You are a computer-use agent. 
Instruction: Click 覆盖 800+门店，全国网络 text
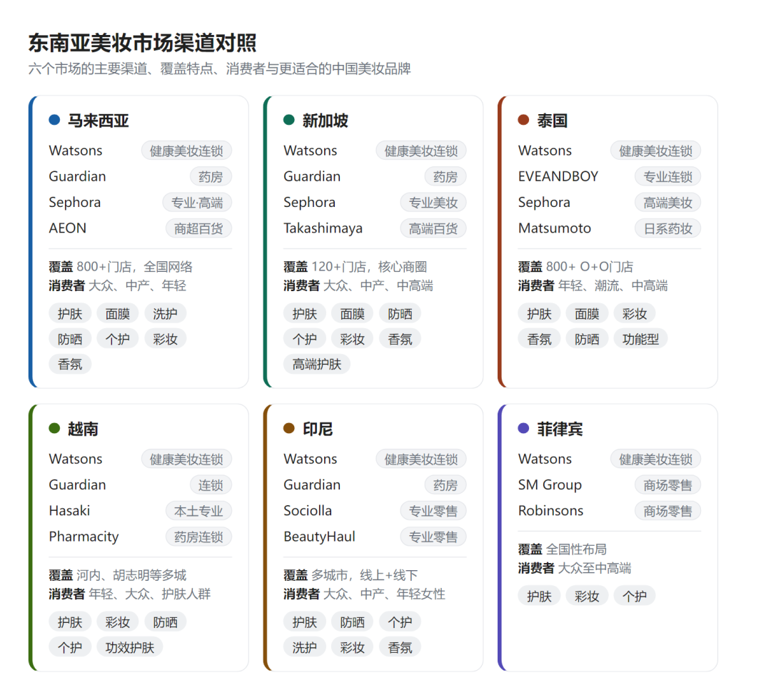point(121,267)
